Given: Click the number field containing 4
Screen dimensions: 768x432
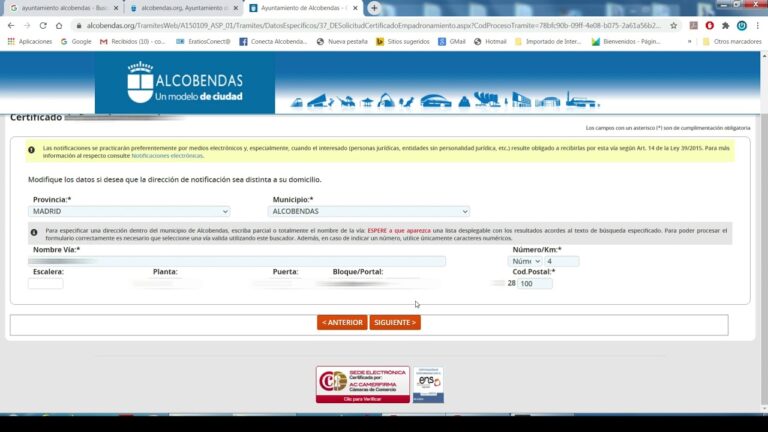Looking at the screenshot, I should coord(562,261).
